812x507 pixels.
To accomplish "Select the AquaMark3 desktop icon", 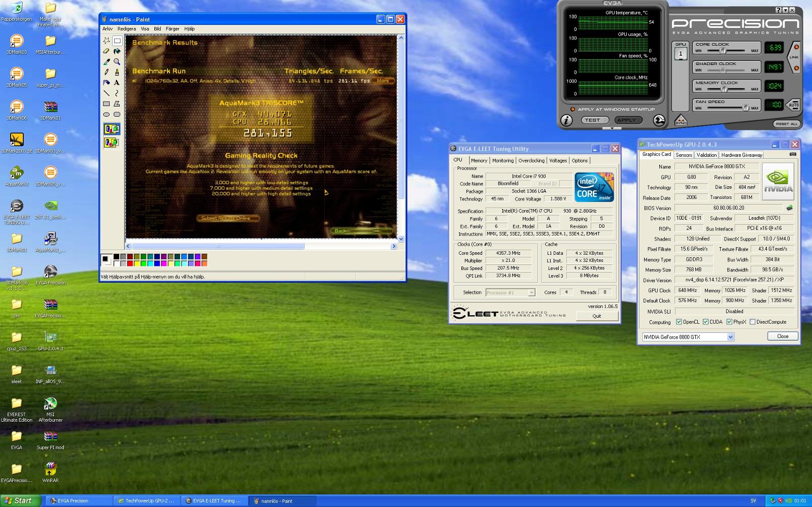I will click(17, 176).
